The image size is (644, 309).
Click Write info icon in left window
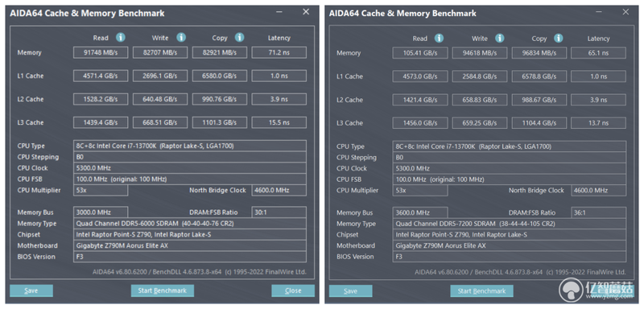181,38
